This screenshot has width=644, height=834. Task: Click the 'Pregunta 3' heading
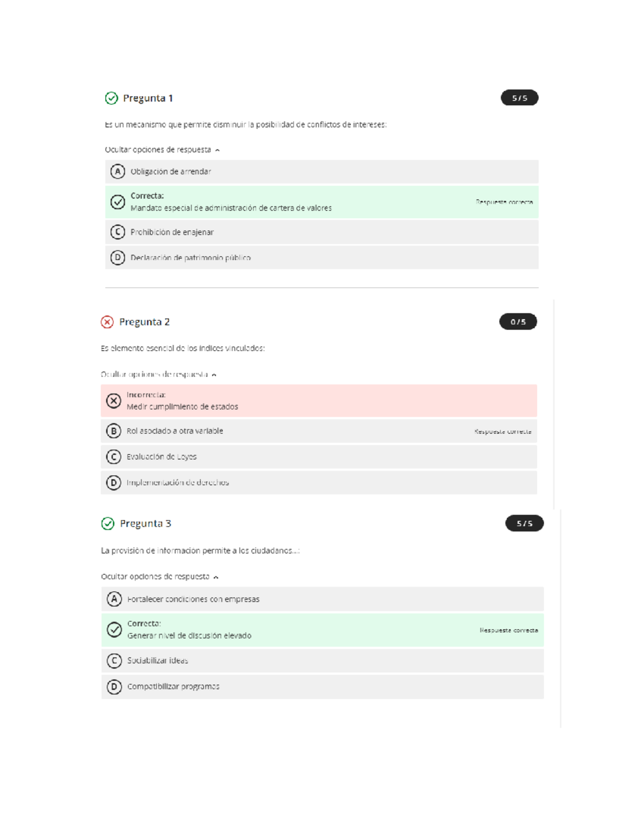click(145, 524)
